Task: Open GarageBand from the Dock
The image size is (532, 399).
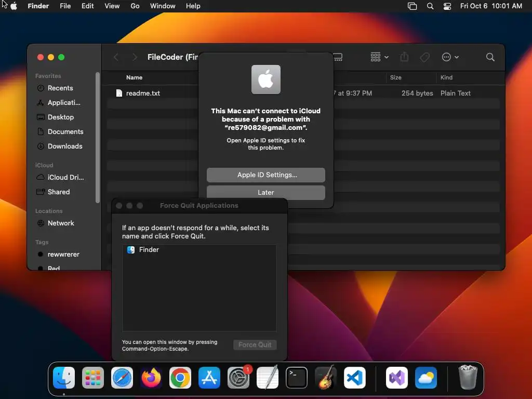Action: (x=326, y=378)
